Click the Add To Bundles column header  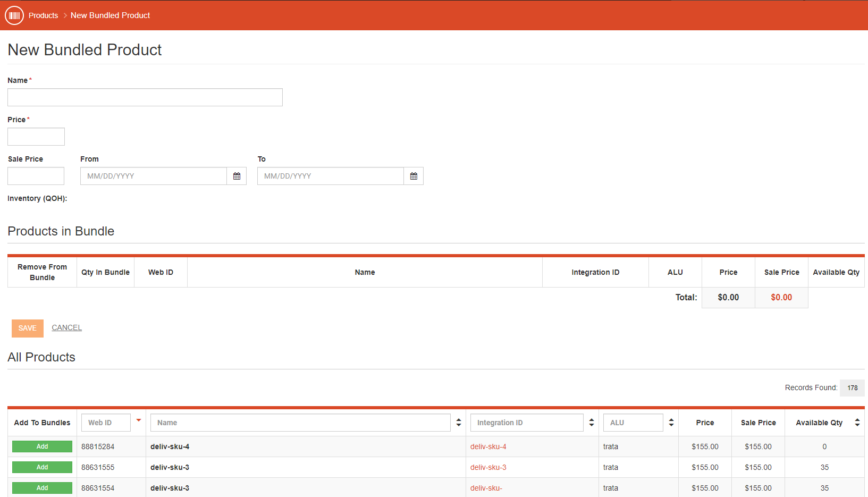[x=42, y=423]
